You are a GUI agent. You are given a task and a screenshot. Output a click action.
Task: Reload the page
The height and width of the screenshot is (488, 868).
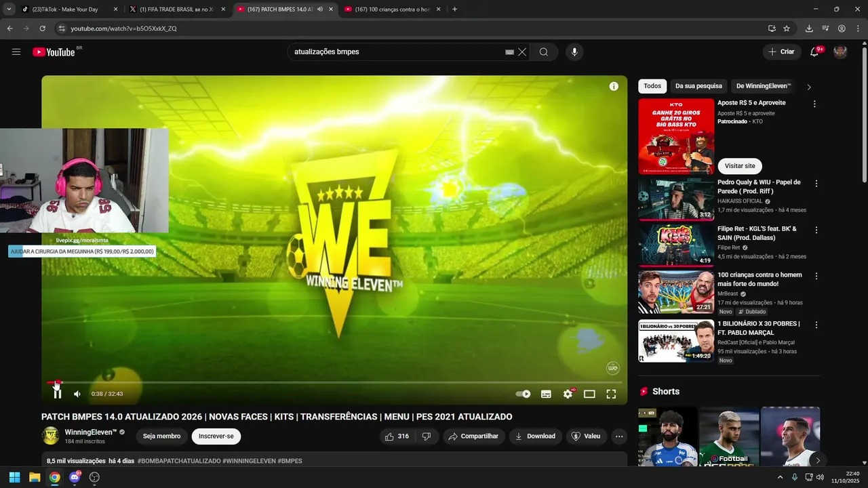tap(42, 28)
